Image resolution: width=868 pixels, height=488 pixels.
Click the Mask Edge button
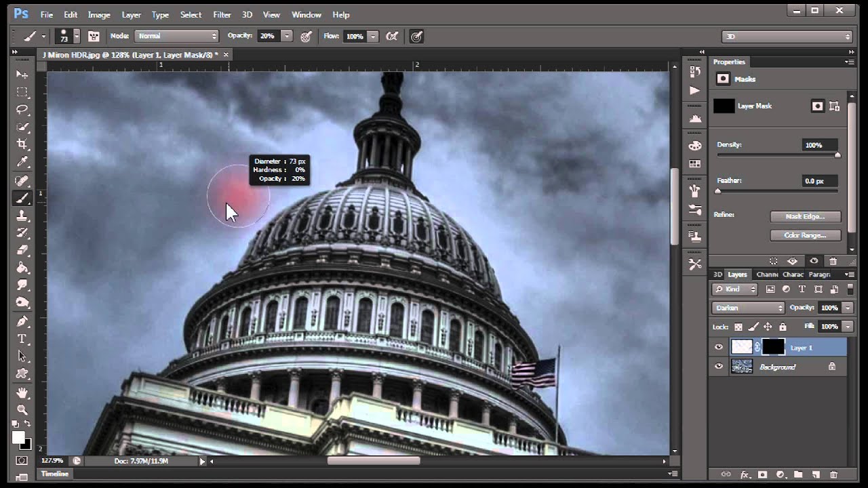pos(806,216)
